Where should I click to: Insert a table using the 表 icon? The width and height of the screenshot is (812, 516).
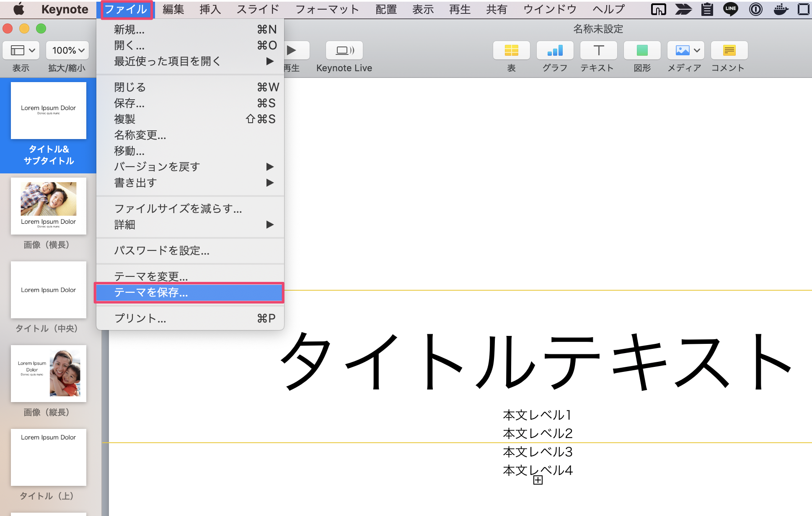[x=512, y=50]
